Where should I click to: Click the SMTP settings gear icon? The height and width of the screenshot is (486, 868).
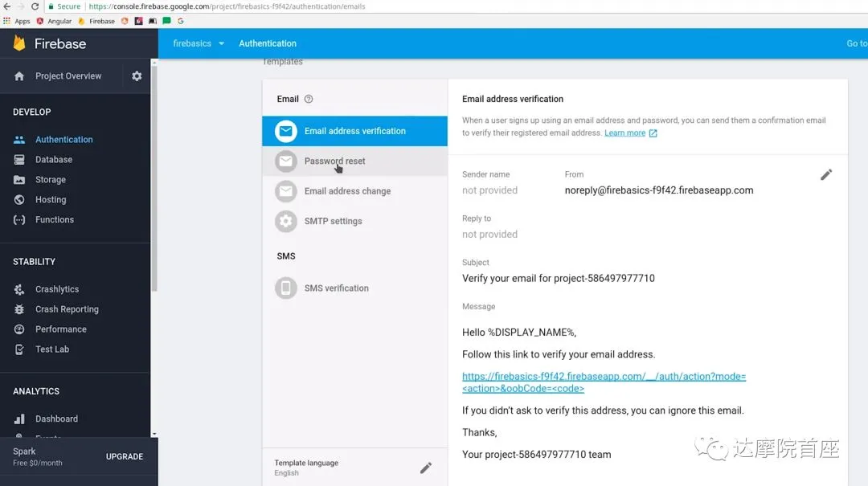tap(285, 221)
